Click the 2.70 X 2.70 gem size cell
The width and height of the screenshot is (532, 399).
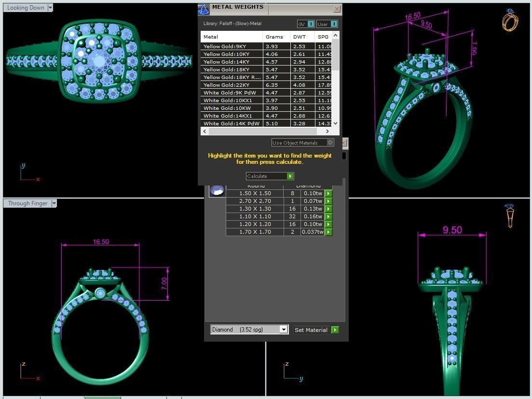[x=255, y=201]
